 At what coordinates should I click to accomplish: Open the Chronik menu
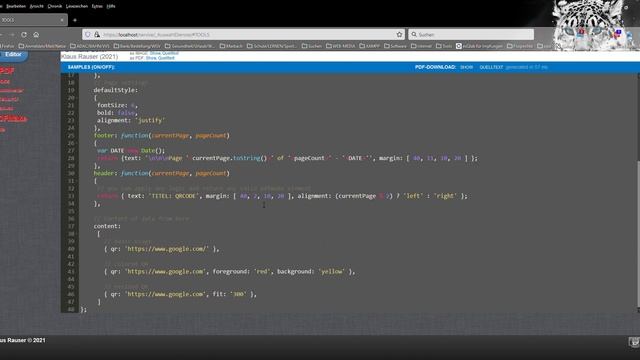55,6
